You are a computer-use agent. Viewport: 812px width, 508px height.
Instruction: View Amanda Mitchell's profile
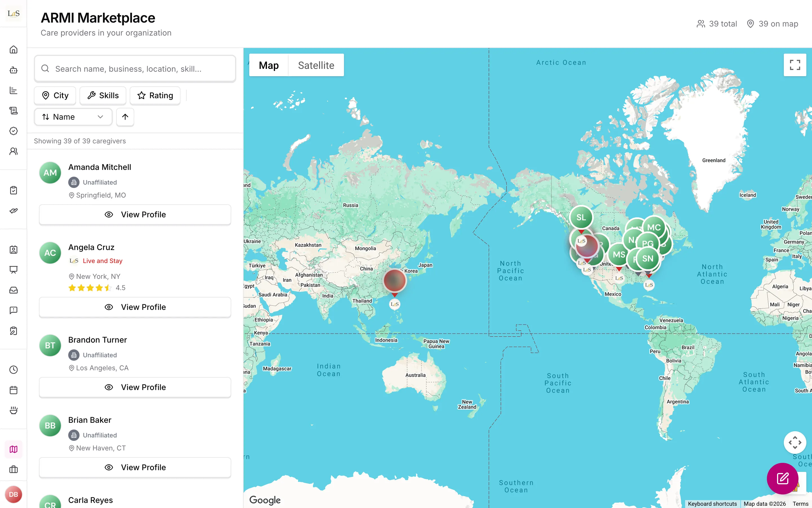click(x=135, y=214)
